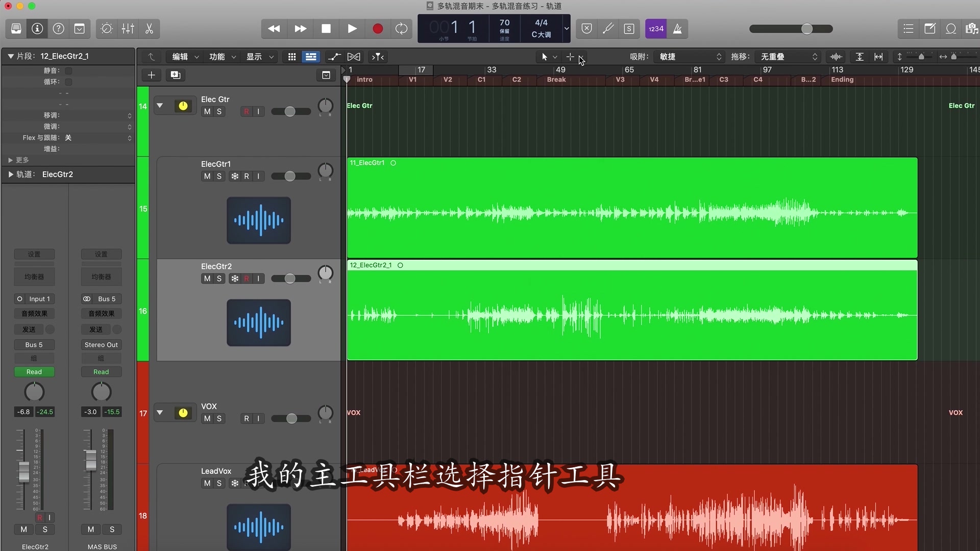Viewport: 980px width, 551px height.
Task: Toggle Flex show/hide icon
Action: point(354,57)
